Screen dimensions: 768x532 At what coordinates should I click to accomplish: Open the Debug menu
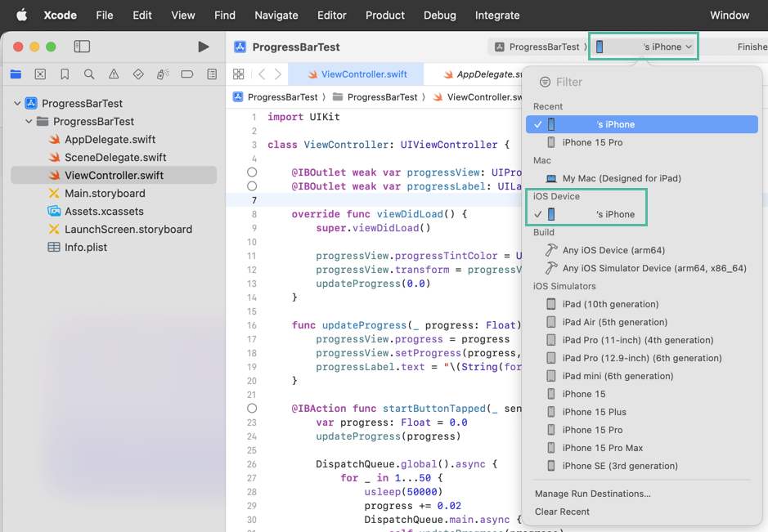coord(440,16)
